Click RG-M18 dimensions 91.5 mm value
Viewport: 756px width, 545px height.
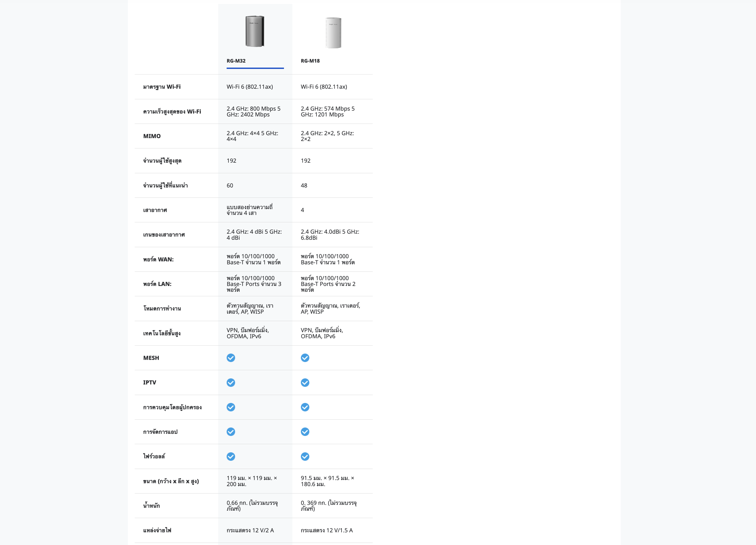pyautogui.click(x=327, y=481)
